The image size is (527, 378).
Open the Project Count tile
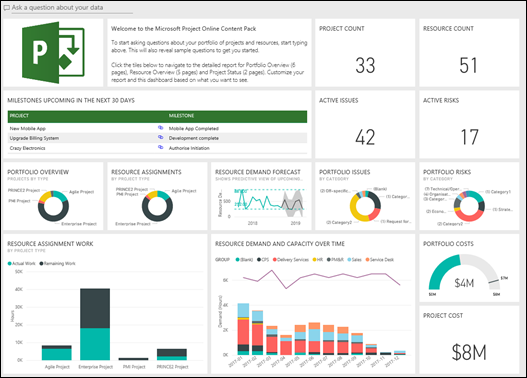click(365, 52)
